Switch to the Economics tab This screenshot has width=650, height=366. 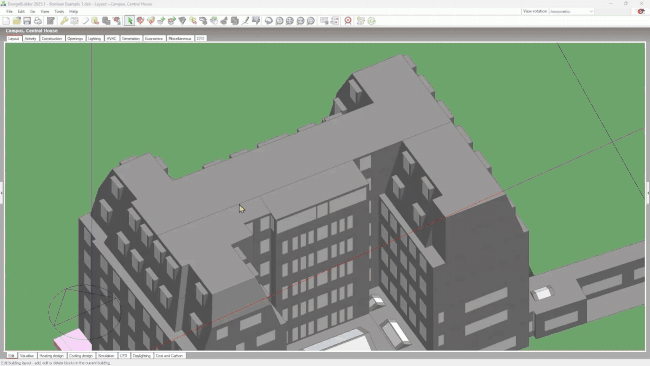[154, 39]
